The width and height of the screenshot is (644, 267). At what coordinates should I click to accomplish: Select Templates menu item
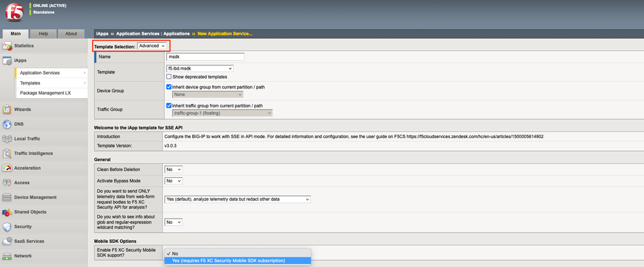51,83
